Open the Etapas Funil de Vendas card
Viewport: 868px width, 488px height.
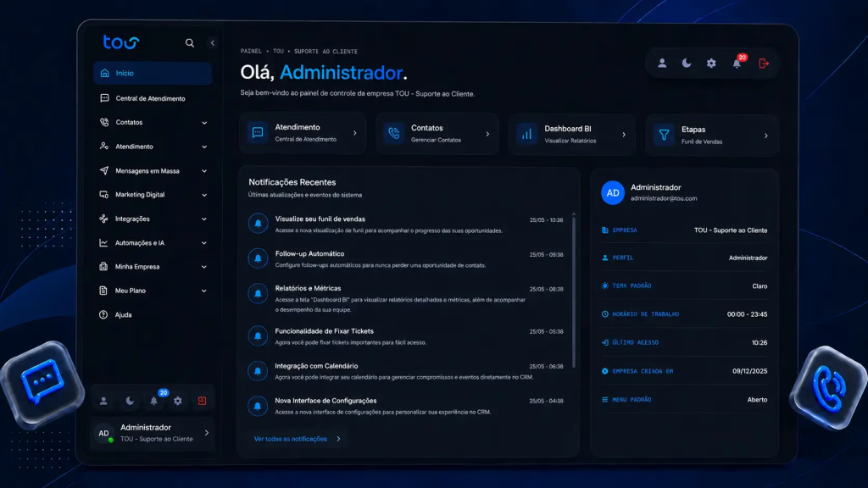click(x=711, y=135)
